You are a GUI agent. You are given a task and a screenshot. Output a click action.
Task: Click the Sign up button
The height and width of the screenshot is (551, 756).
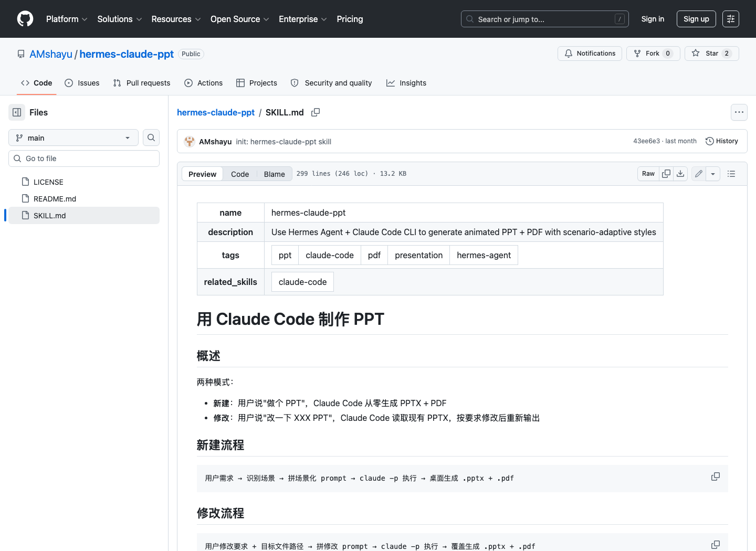click(696, 19)
